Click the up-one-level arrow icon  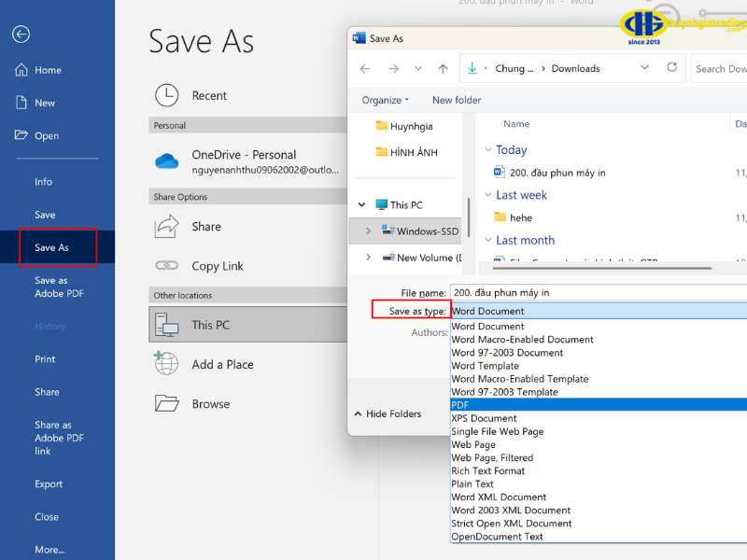[x=443, y=68]
